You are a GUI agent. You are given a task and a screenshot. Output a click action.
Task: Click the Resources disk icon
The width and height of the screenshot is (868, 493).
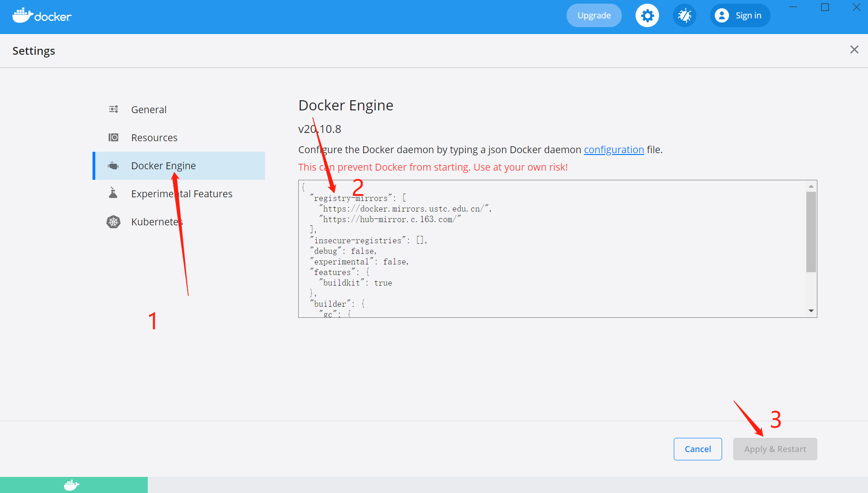pyautogui.click(x=113, y=138)
